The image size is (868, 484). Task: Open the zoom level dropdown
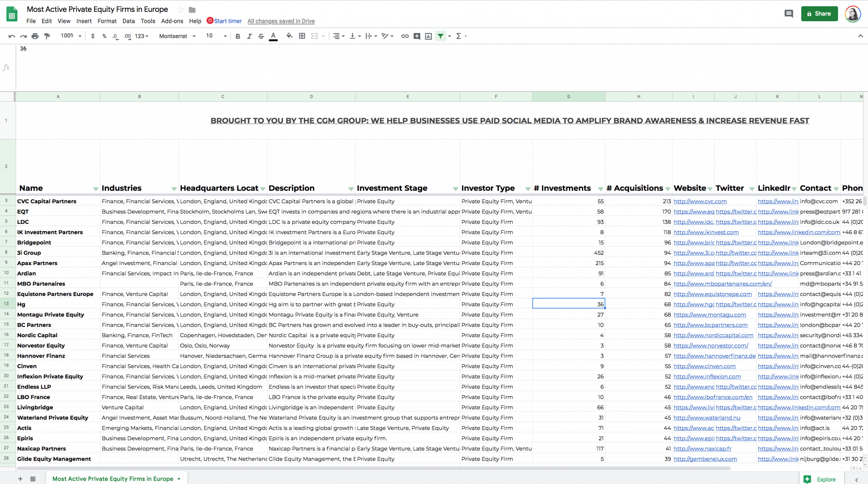click(x=71, y=36)
